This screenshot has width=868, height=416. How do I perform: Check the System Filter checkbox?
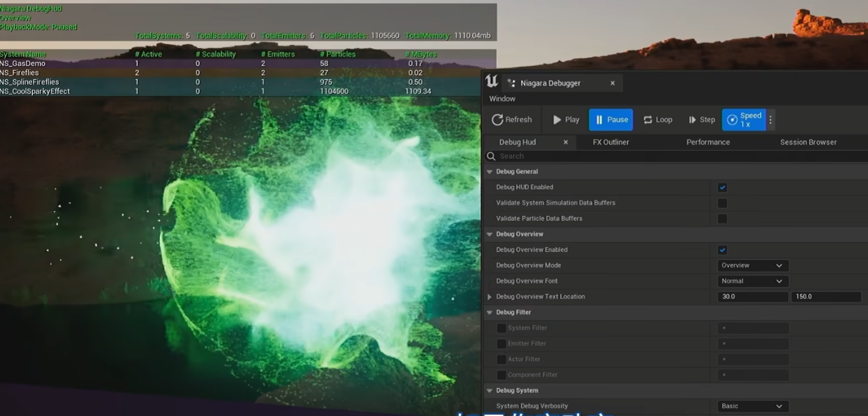pyautogui.click(x=501, y=328)
